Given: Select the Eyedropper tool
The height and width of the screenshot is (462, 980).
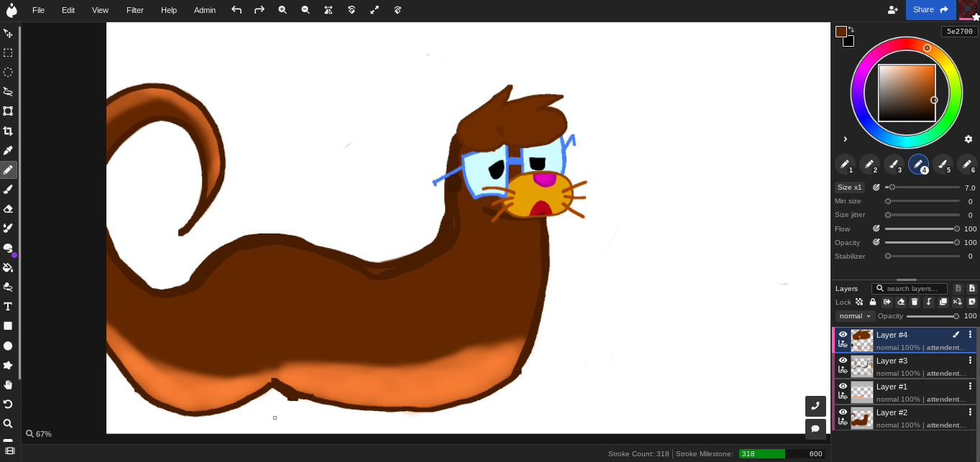Looking at the screenshot, I should (8, 150).
